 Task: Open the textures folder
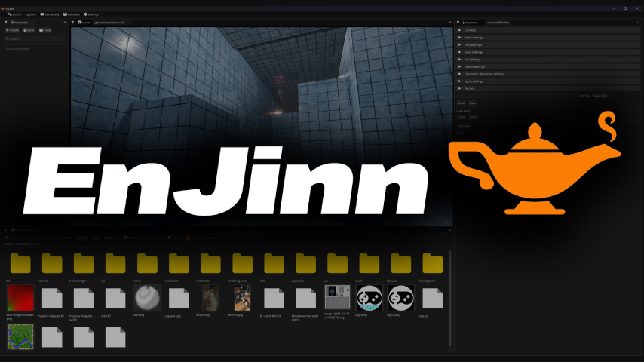click(x=401, y=263)
